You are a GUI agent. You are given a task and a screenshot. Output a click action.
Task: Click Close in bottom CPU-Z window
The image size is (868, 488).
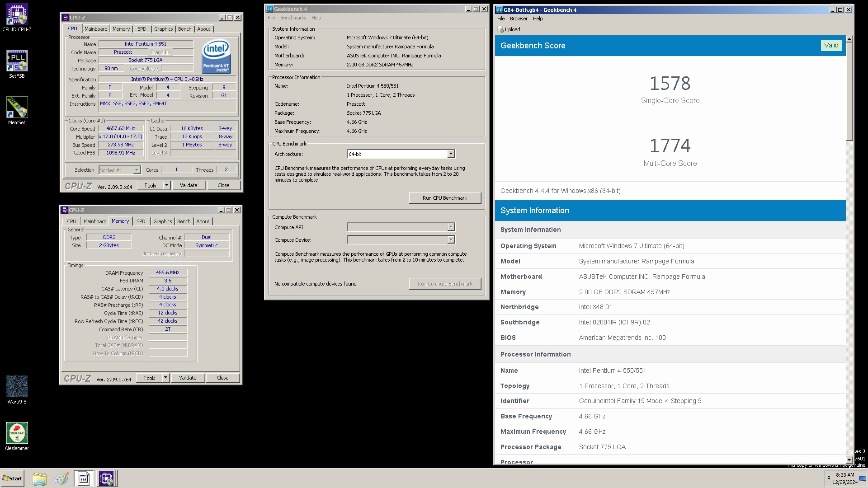tap(222, 378)
